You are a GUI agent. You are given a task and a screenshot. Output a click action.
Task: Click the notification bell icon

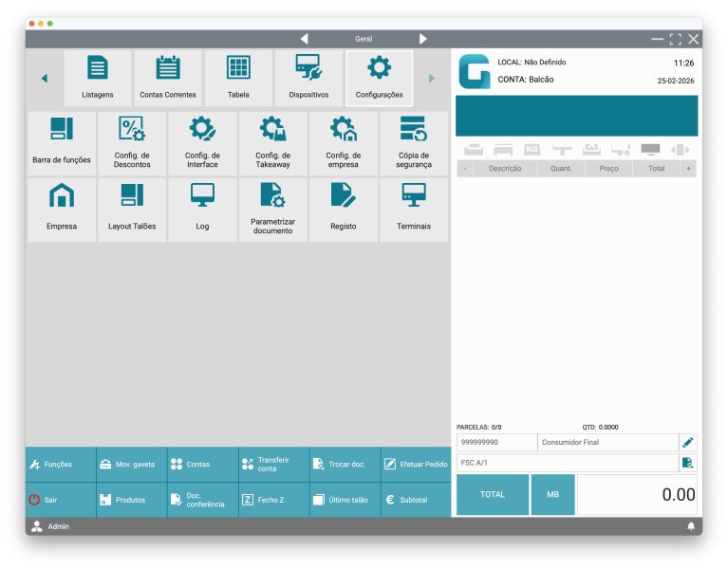(691, 526)
